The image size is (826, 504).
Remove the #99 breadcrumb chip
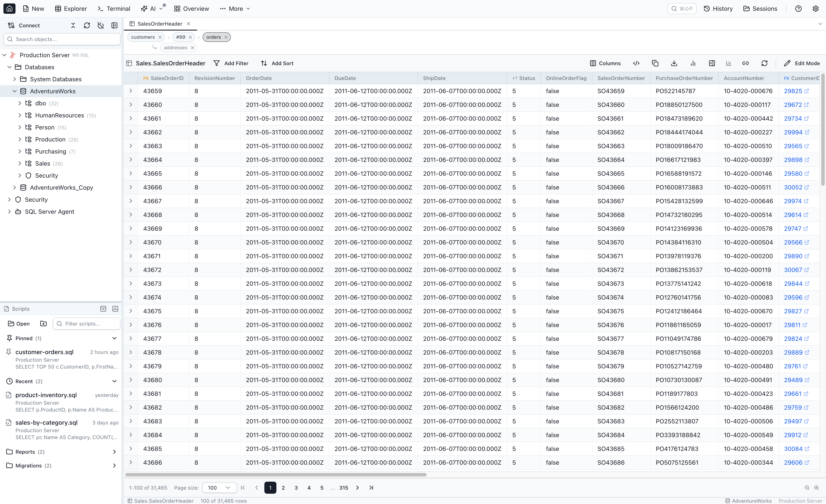tap(190, 37)
